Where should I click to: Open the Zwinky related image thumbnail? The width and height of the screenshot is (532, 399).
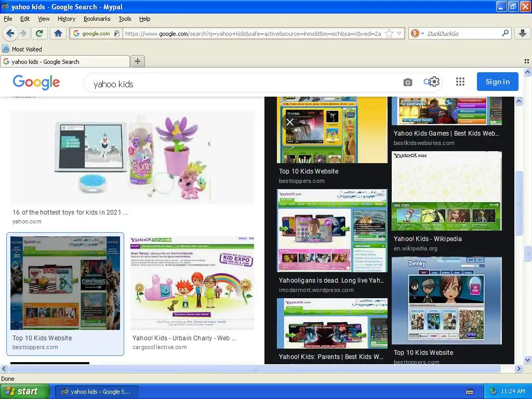coord(446,301)
